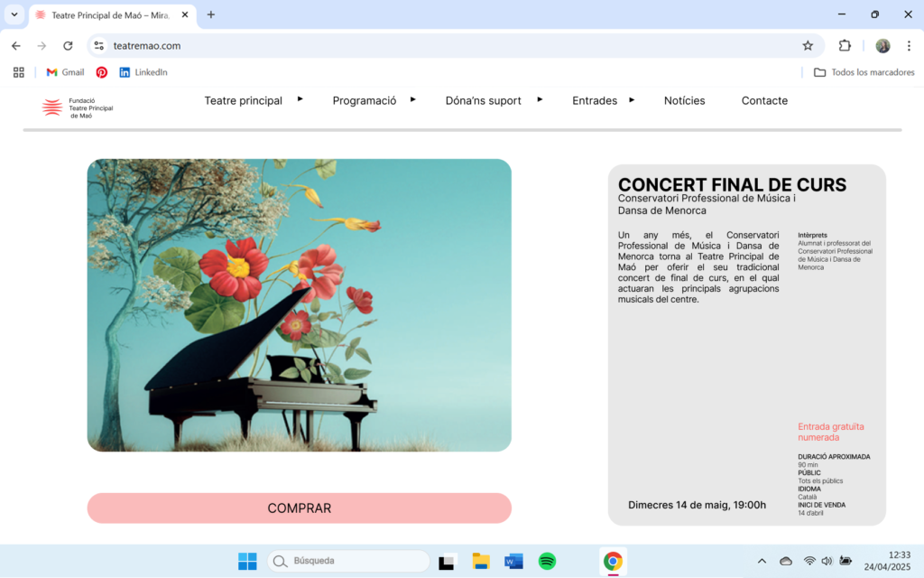Open the Chrome extensions puzzle icon
924x578 pixels.
(845, 45)
